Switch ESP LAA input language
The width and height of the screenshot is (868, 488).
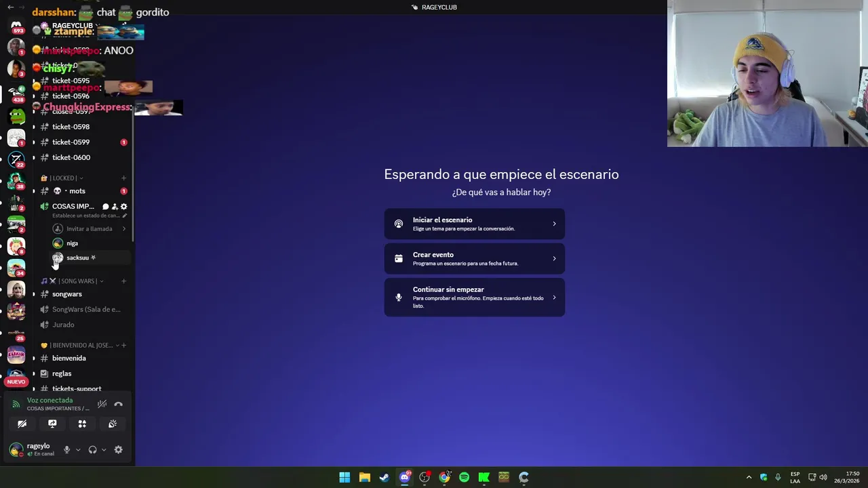point(795,477)
